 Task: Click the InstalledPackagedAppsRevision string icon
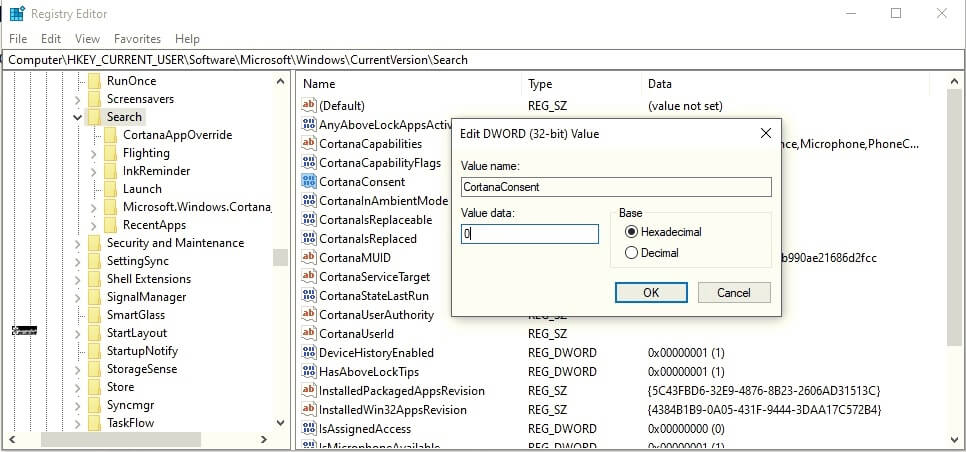click(x=309, y=391)
